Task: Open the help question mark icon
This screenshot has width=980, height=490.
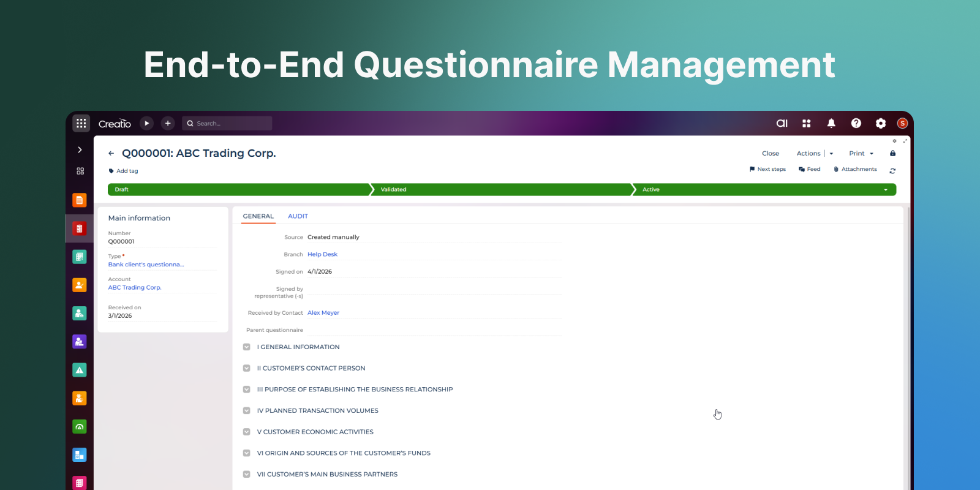Action: 856,123
